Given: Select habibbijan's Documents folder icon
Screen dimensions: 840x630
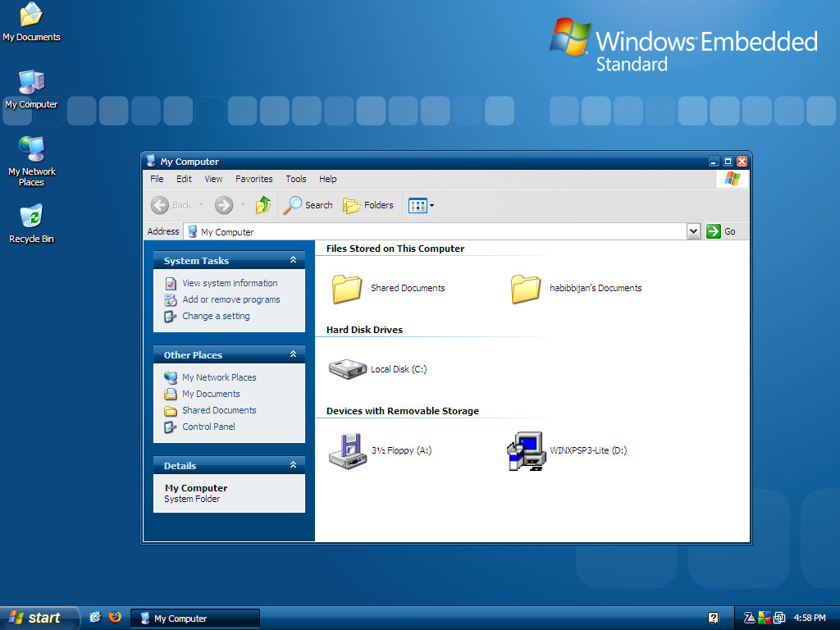Looking at the screenshot, I should (x=525, y=289).
